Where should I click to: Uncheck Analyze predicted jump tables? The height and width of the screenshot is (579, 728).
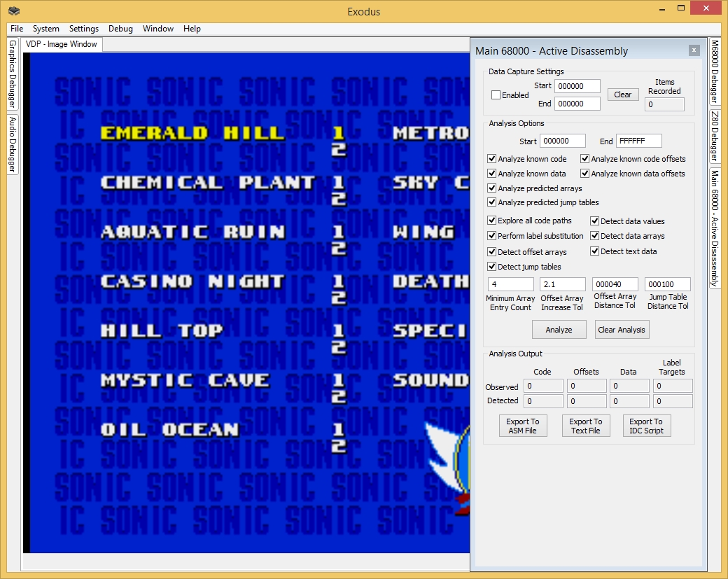[492, 202]
